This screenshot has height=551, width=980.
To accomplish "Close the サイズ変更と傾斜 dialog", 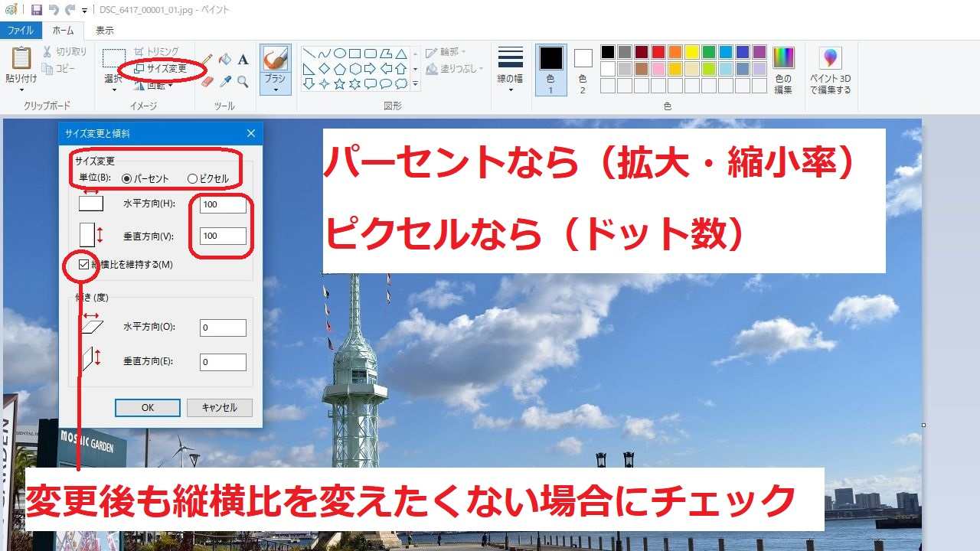I will [250, 133].
